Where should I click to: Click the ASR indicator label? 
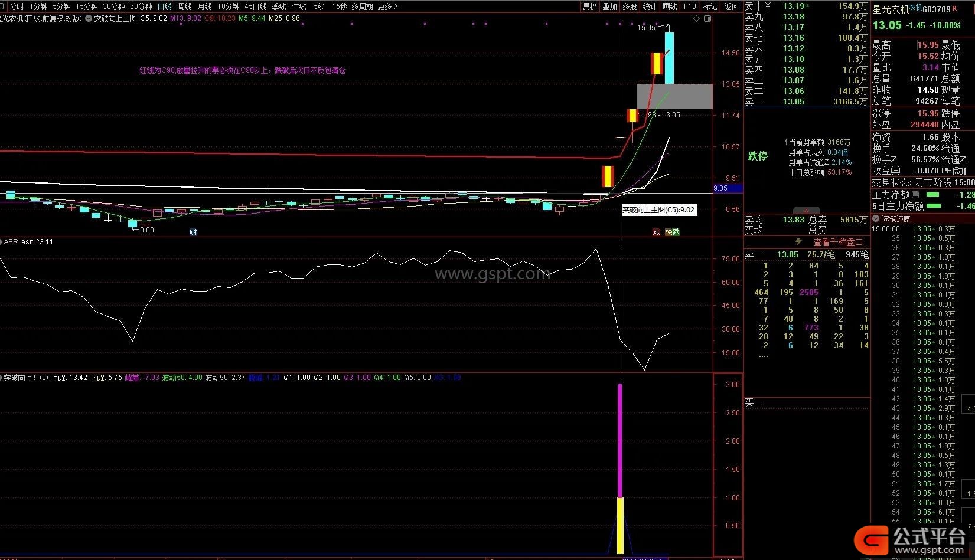tap(12, 241)
